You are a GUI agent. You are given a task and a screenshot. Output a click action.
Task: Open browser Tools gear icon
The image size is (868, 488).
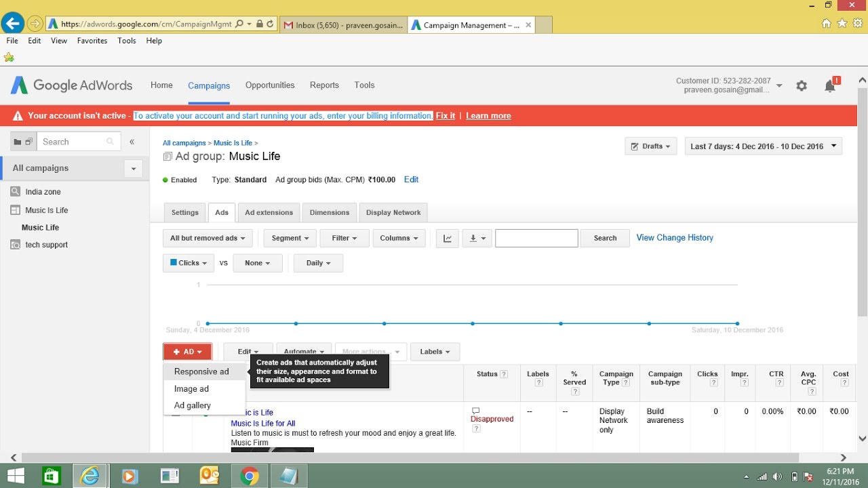point(857,24)
